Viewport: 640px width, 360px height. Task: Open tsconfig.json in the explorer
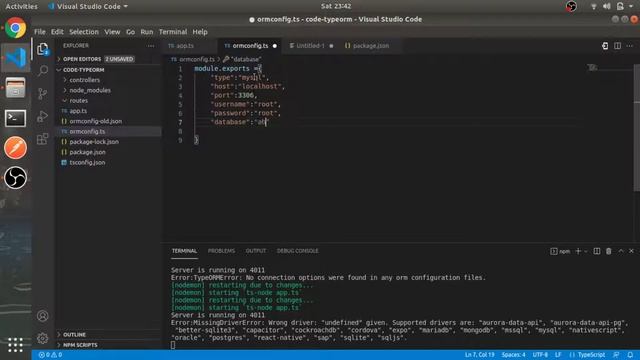(x=87, y=162)
